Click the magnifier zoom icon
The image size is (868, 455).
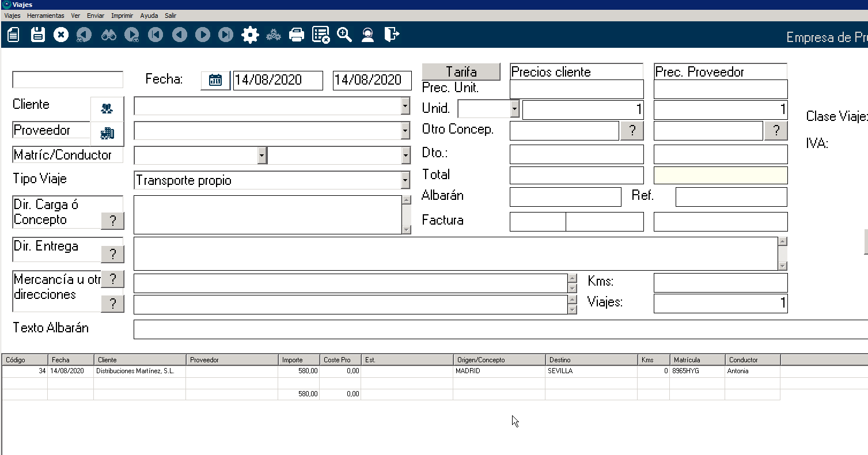[x=344, y=35]
